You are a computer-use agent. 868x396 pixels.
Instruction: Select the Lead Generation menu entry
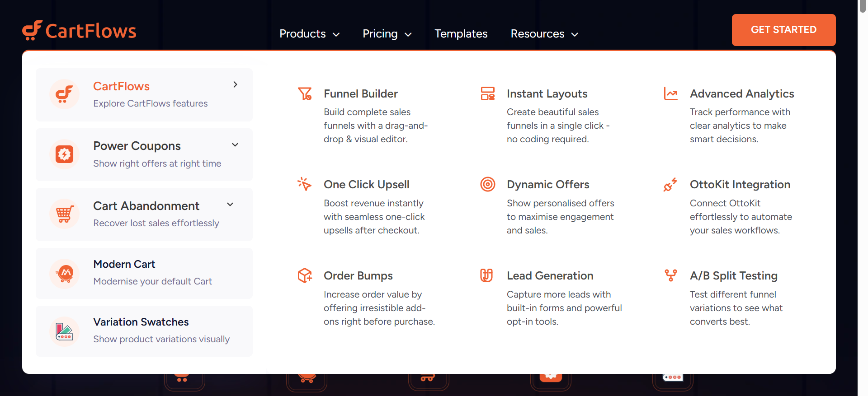click(550, 275)
